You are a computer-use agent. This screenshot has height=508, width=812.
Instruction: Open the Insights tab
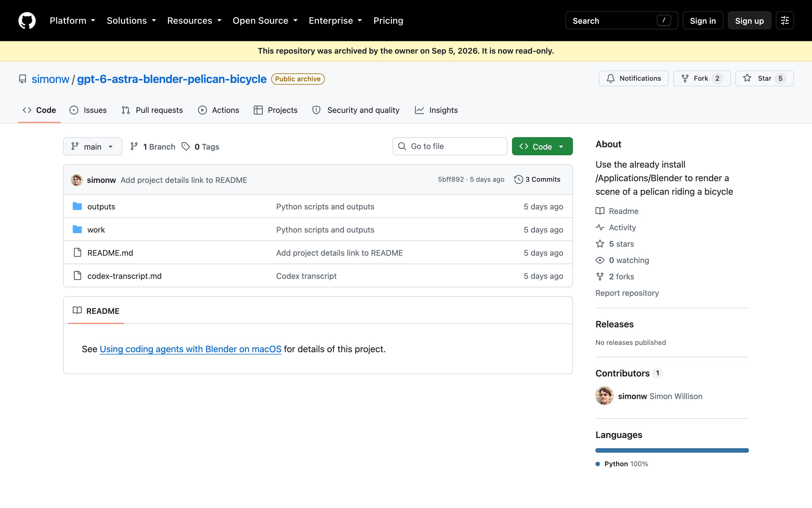pyautogui.click(x=436, y=110)
